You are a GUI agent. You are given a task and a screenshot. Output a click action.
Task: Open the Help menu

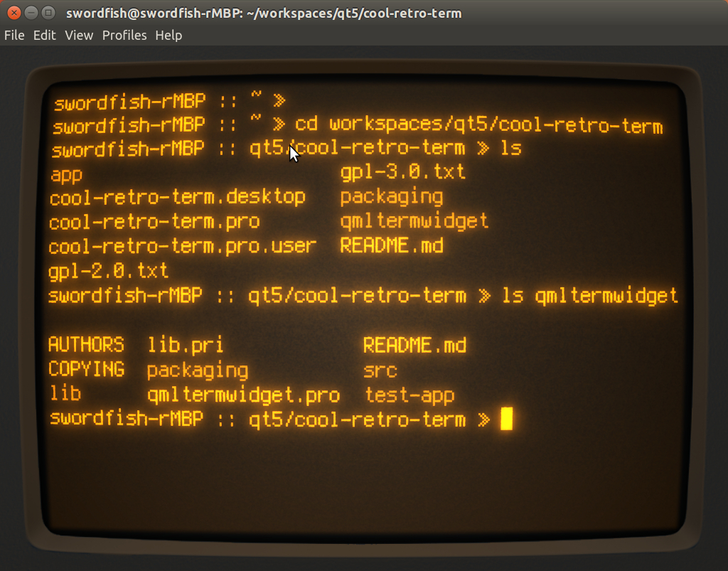pos(168,36)
